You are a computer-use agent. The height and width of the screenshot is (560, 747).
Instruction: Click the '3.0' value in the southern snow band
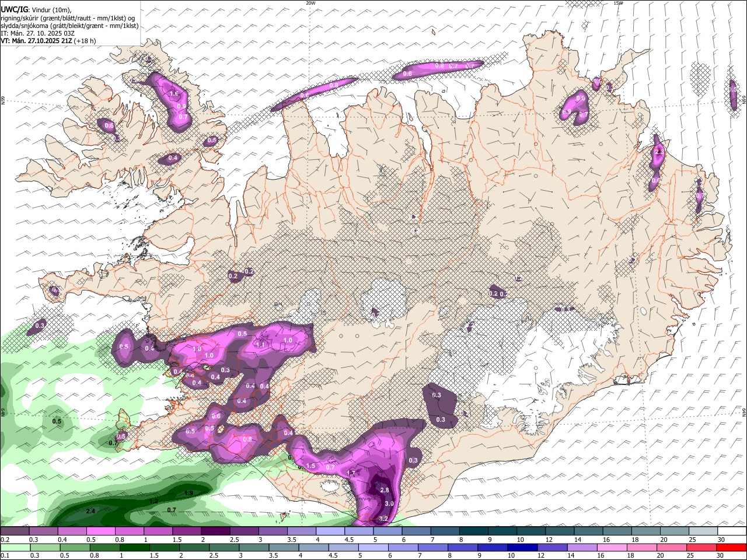(x=390, y=503)
